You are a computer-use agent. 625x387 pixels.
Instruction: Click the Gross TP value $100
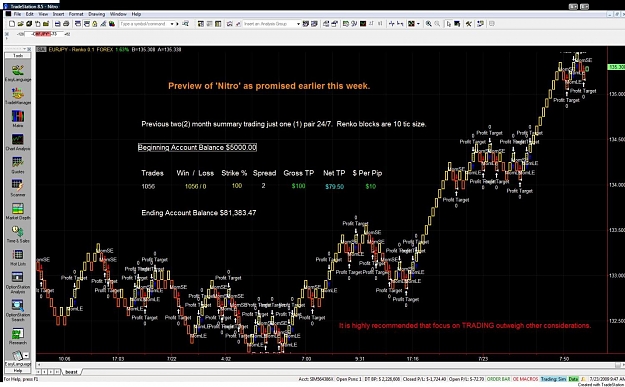(x=299, y=186)
